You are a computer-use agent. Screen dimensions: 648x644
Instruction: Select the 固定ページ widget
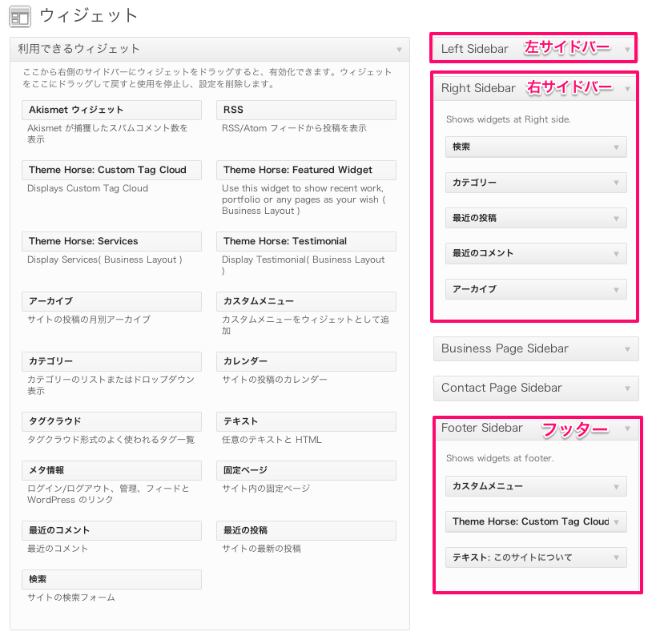306,470
